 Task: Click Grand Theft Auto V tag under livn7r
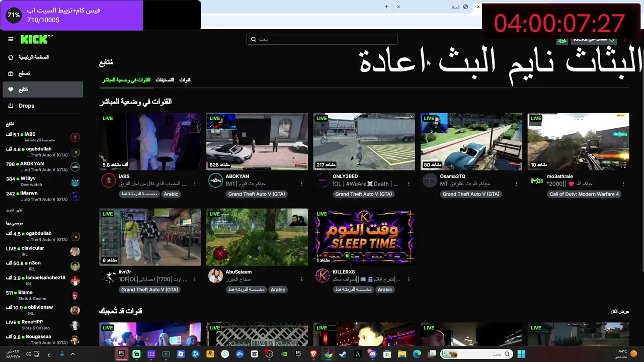pyautogui.click(x=149, y=290)
